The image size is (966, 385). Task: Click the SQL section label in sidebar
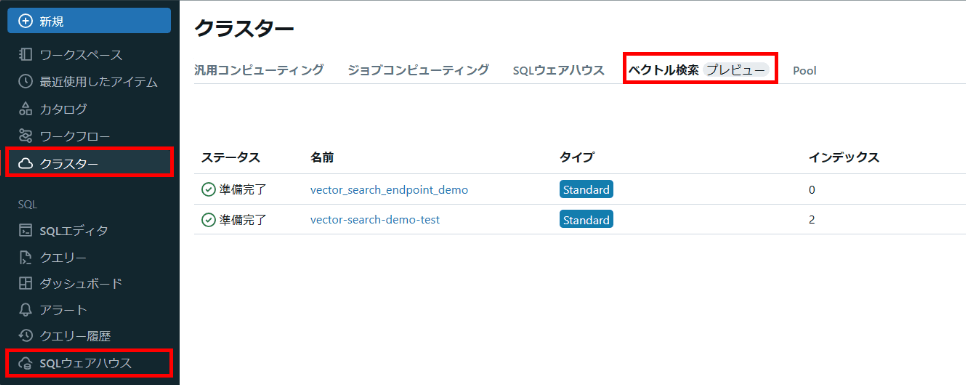coord(27,204)
